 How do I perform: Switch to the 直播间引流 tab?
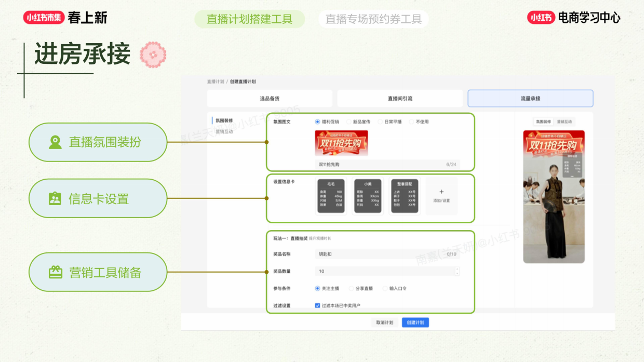[x=399, y=98]
